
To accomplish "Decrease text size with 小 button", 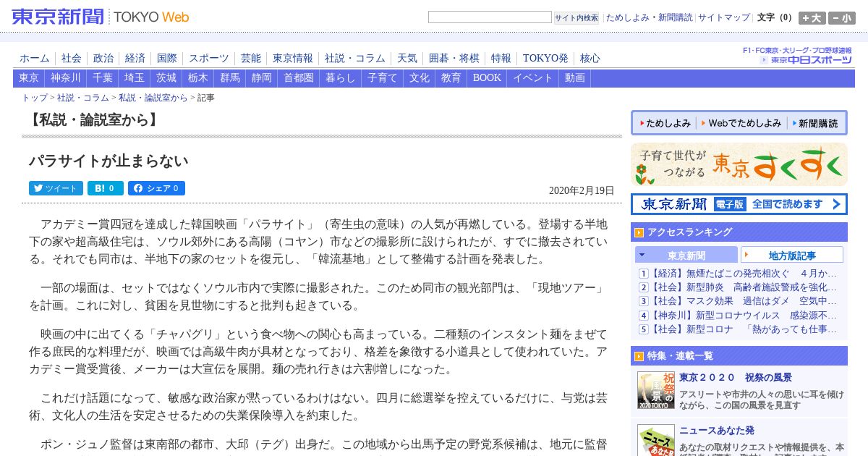I will click(x=842, y=18).
